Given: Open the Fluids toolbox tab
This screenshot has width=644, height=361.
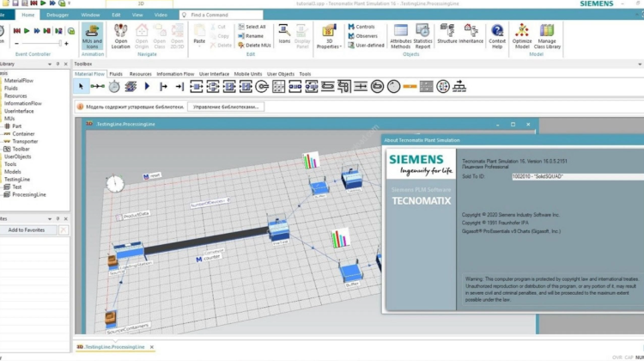Looking at the screenshot, I should pos(117,74).
